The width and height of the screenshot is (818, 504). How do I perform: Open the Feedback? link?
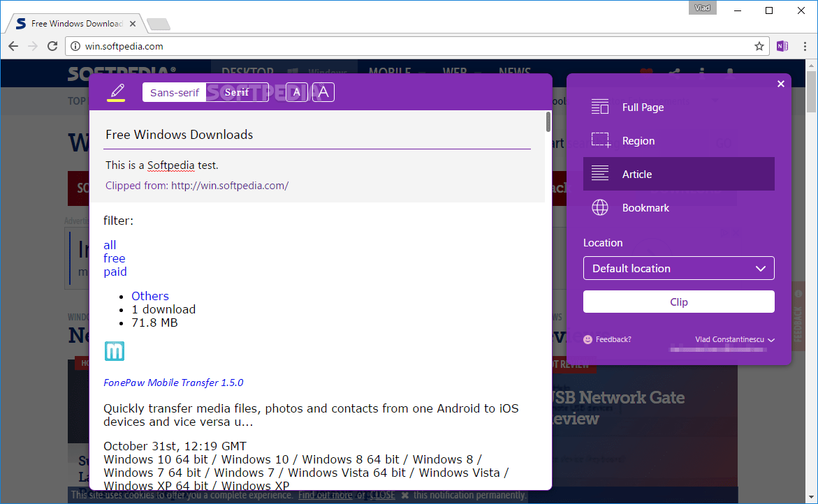pyautogui.click(x=613, y=339)
